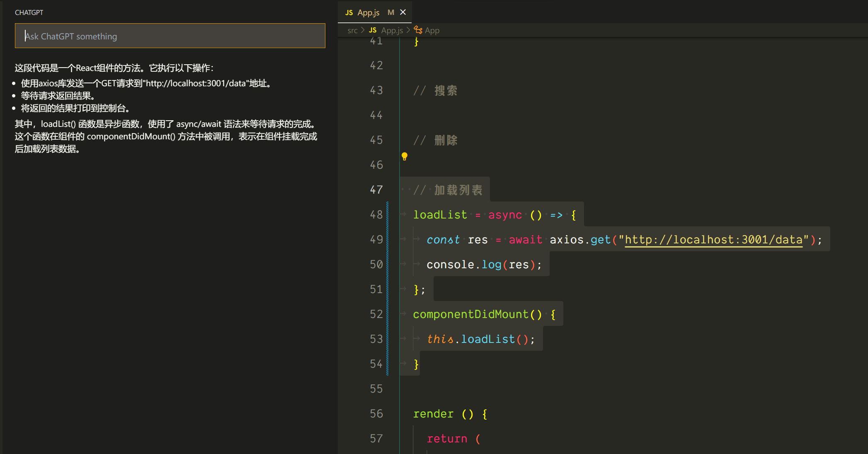Viewport: 868px width, 454px height.
Task: Click line number 56 in the gutter
Action: pos(376,414)
